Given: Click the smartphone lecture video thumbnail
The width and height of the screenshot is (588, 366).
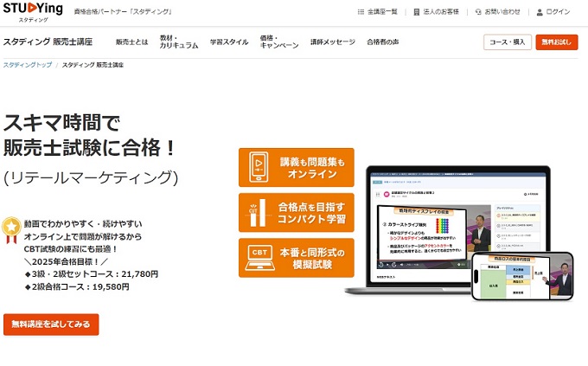Looking at the screenshot, I should coord(522,276).
